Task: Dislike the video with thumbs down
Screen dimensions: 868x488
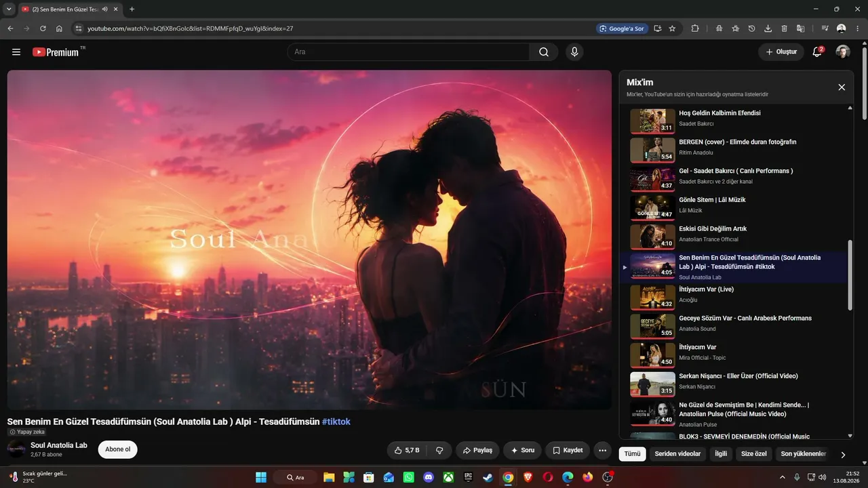Action: coord(439,450)
